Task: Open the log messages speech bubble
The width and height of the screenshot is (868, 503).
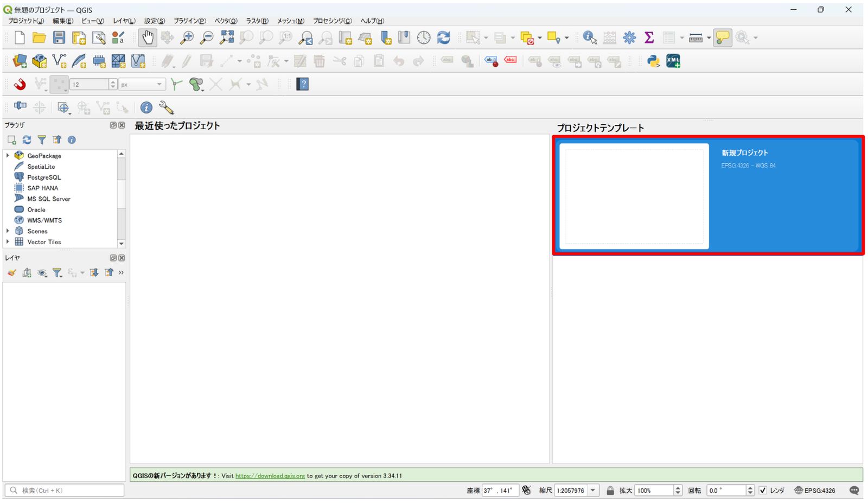Action: (854, 491)
